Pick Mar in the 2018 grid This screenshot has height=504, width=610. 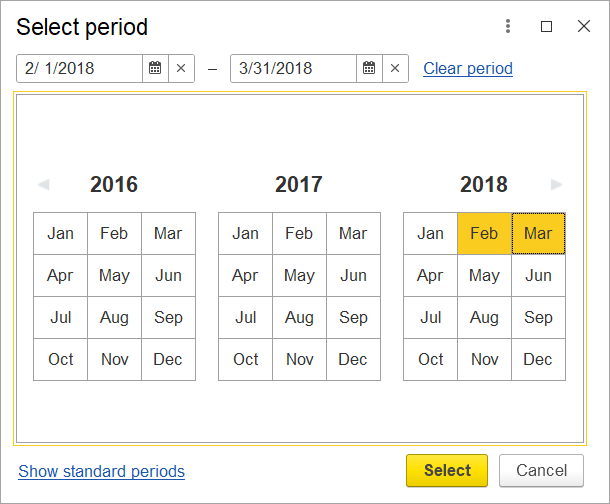coord(538,234)
